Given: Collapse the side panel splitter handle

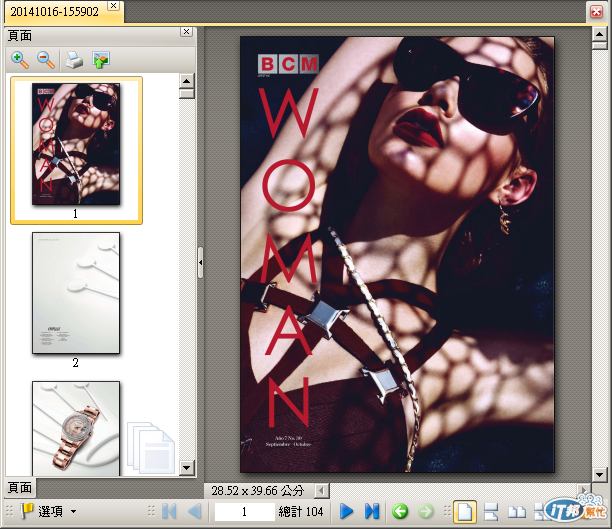Looking at the screenshot, I should 200,262.
